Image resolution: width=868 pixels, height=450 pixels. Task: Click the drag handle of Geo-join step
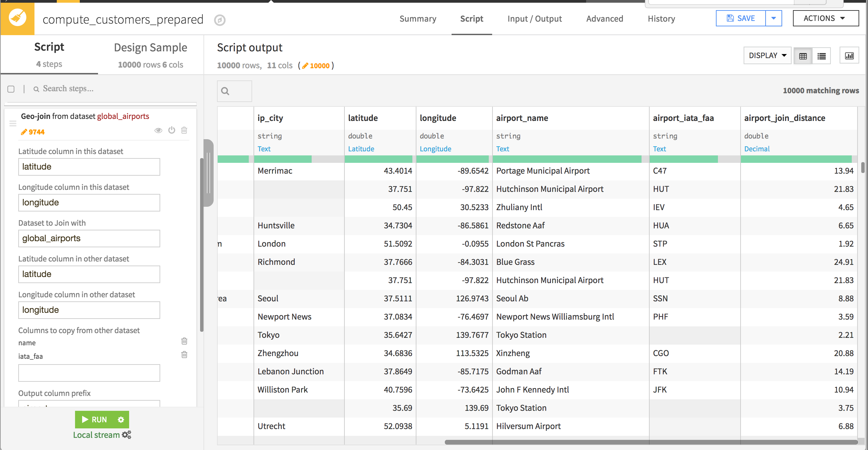coord(13,123)
